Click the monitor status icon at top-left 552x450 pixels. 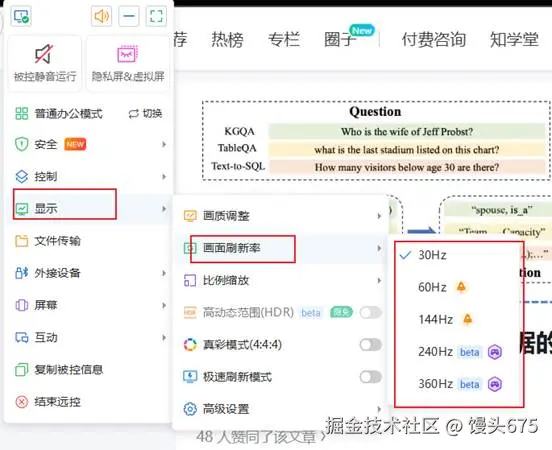tap(21, 16)
